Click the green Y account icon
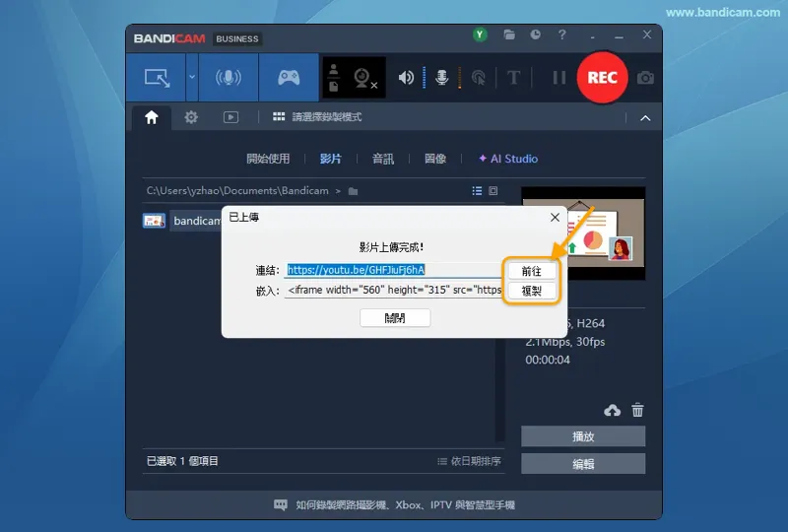Image resolution: width=788 pixels, height=532 pixels. pyautogui.click(x=480, y=34)
